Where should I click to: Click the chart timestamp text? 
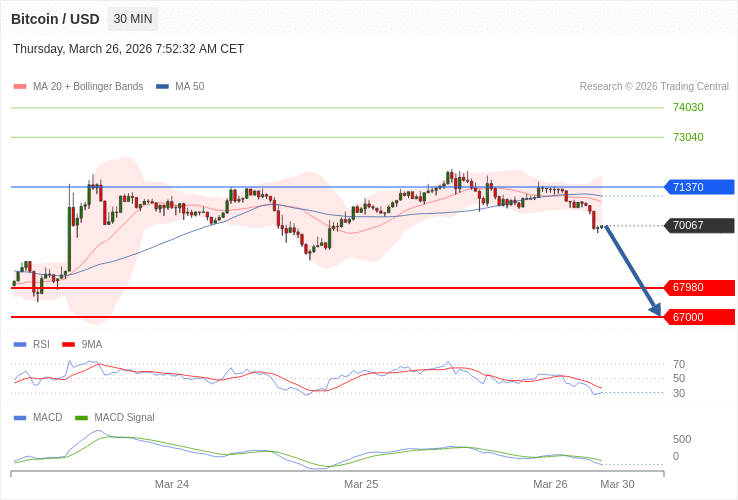[x=128, y=49]
